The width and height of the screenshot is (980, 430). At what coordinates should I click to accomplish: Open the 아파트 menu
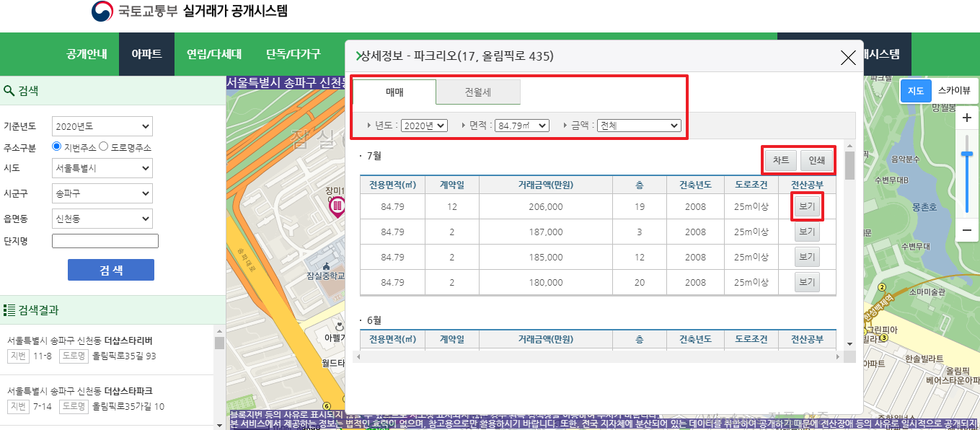tap(146, 54)
